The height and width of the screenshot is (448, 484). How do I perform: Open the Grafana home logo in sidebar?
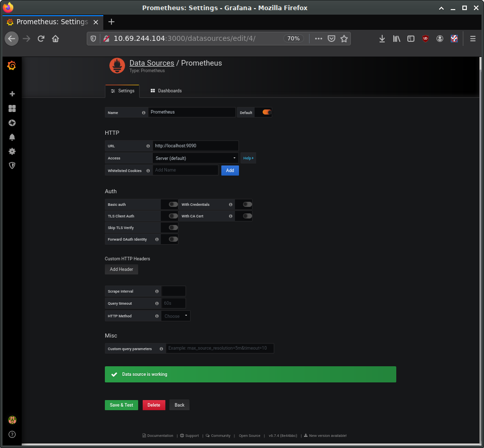pyautogui.click(x=12, y=66)
